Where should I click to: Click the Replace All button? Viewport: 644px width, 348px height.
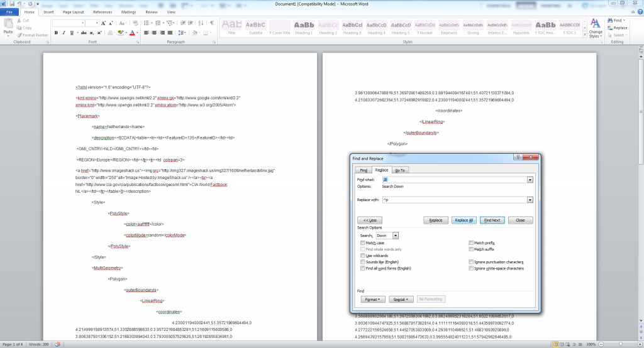coord(464,220)
